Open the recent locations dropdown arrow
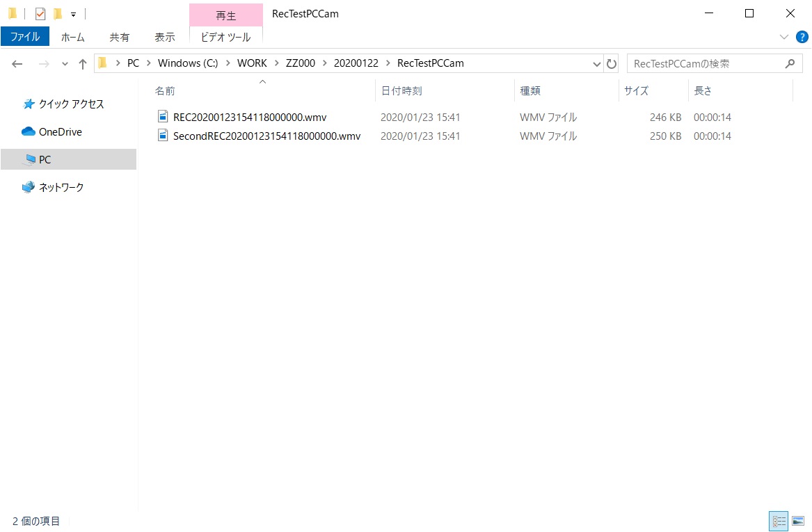812x532 pixels. point(65,64)
